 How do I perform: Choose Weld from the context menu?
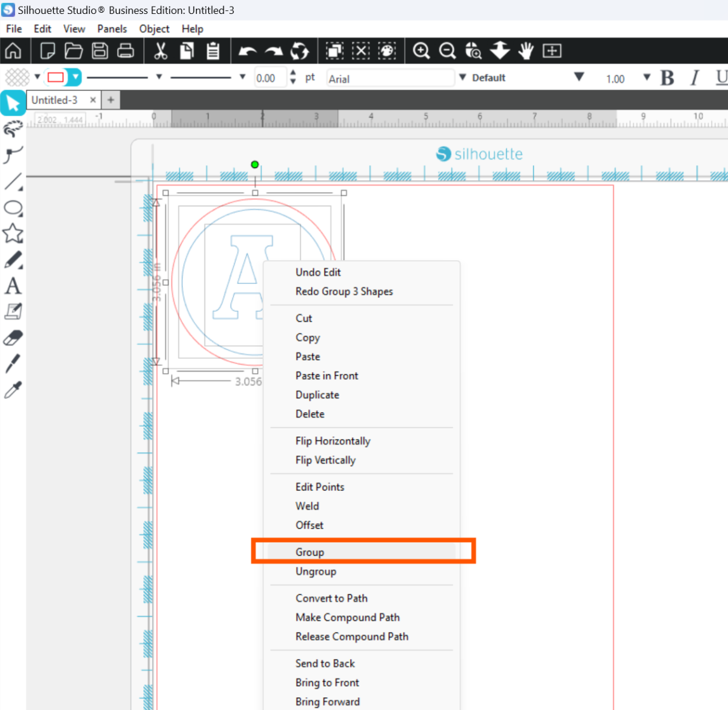362,505
